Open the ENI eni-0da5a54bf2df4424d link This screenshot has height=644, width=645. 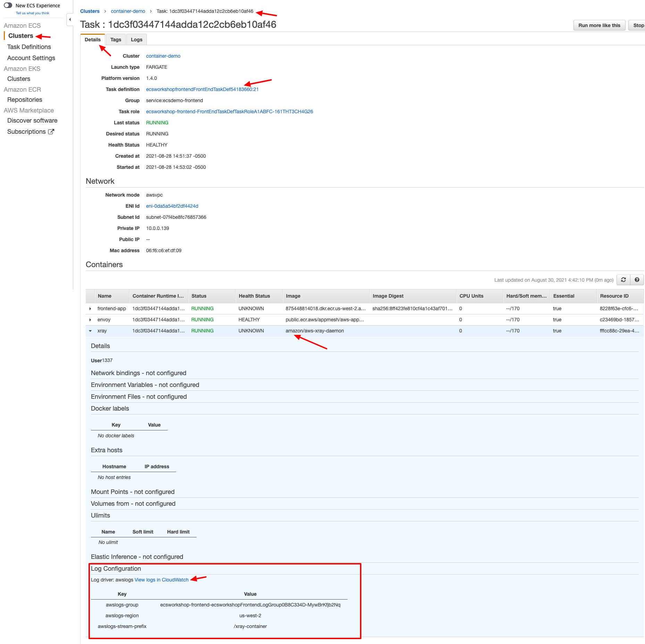click(171, 206)
